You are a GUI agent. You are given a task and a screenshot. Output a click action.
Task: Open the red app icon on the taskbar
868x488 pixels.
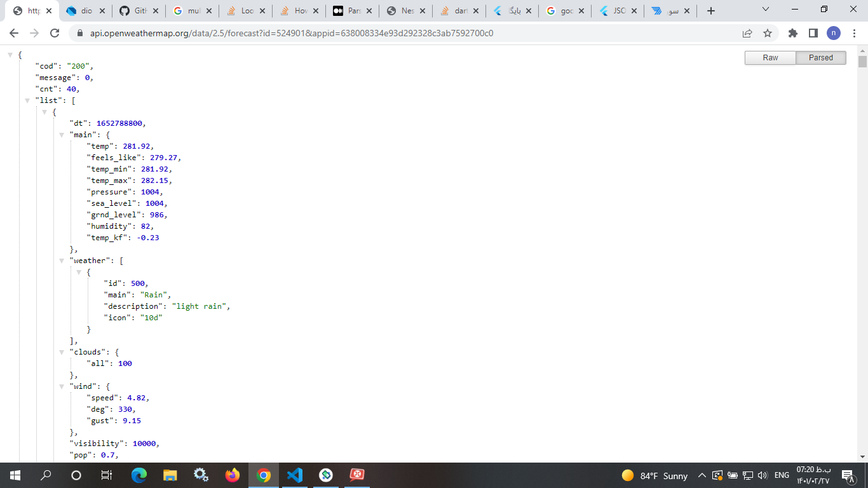pyautogui.click(x=356, y=475)
